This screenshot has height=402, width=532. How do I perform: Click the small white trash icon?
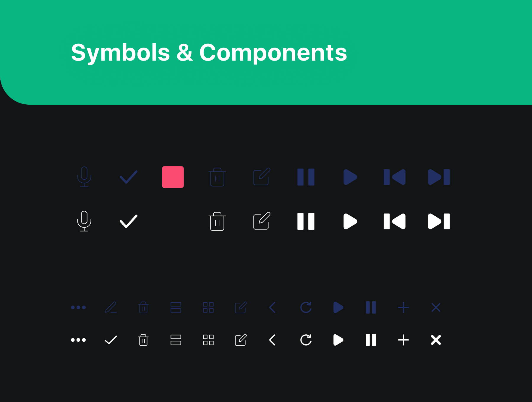[x=143, y=340]
